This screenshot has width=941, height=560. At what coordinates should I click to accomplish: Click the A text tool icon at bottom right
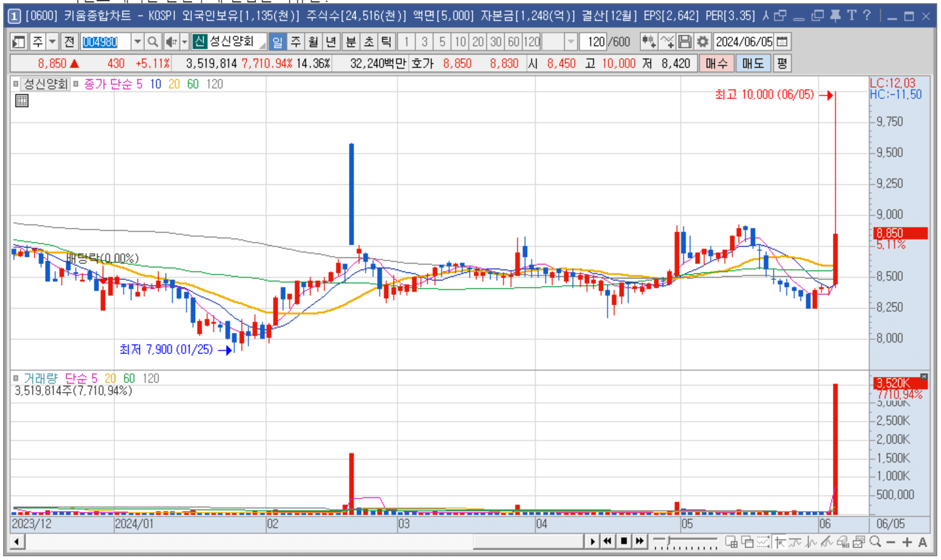tap(923, 542)
